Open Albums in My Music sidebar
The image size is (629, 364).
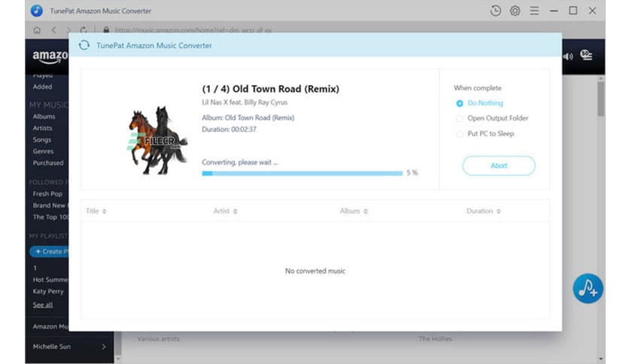tap(44, 117)
